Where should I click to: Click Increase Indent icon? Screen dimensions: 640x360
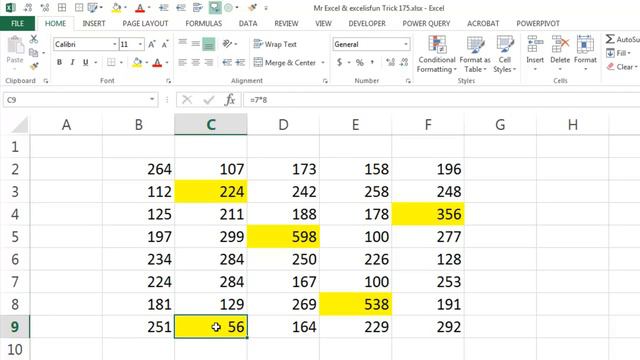coord(240,62)
